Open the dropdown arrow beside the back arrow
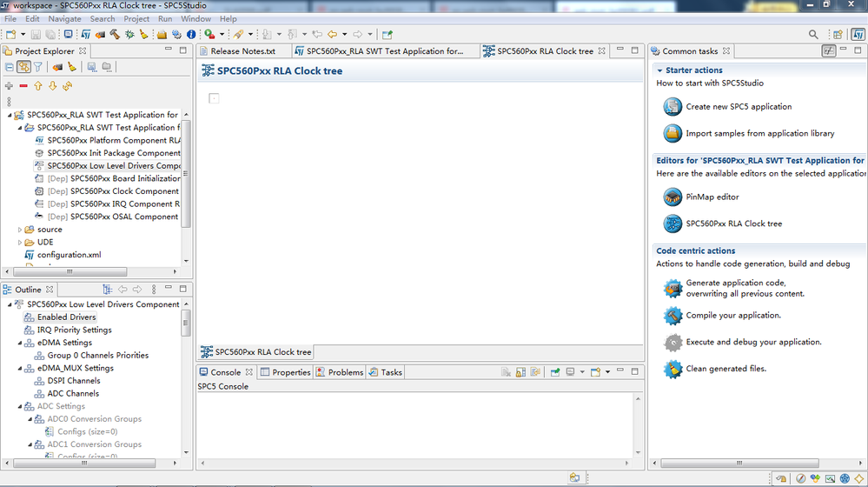 (344, 34)
